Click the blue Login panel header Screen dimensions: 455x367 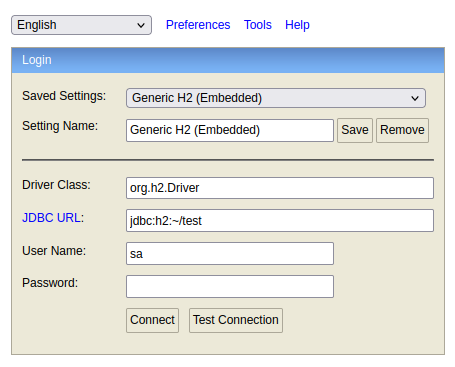[x=228, y=60]
